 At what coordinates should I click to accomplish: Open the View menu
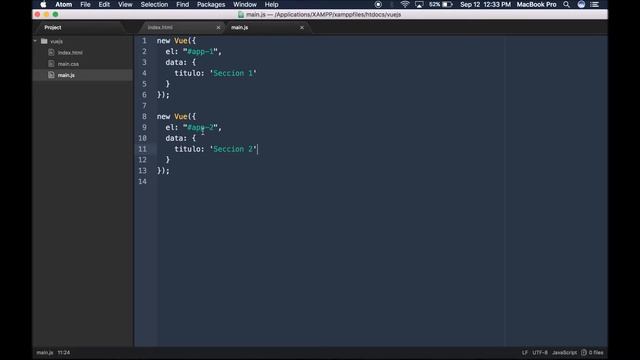[125, 4]
